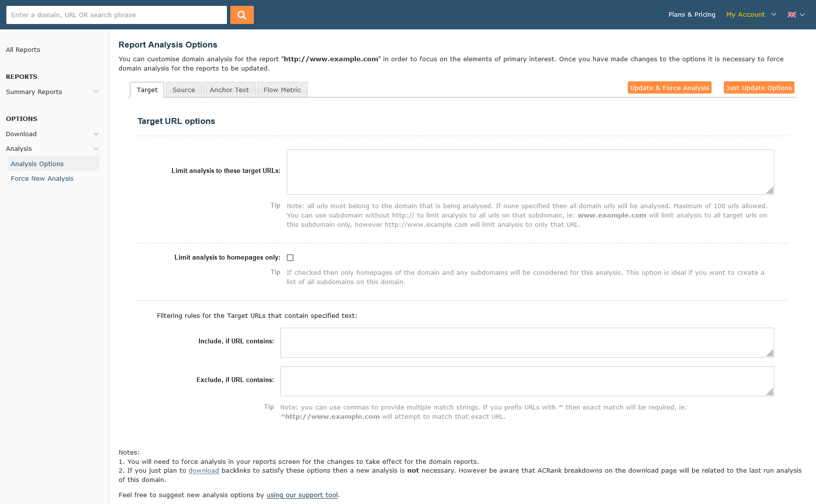Click the Limit analysis target URLs textarea

tap(530, 172)
